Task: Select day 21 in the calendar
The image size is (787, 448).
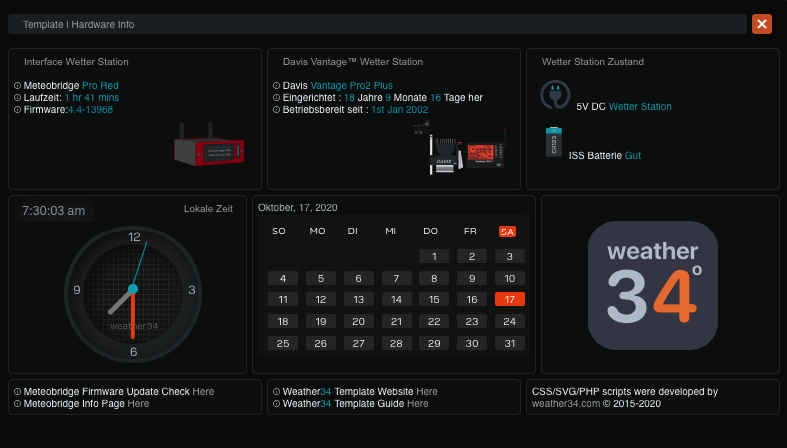Action: click(x=397, y=322)
